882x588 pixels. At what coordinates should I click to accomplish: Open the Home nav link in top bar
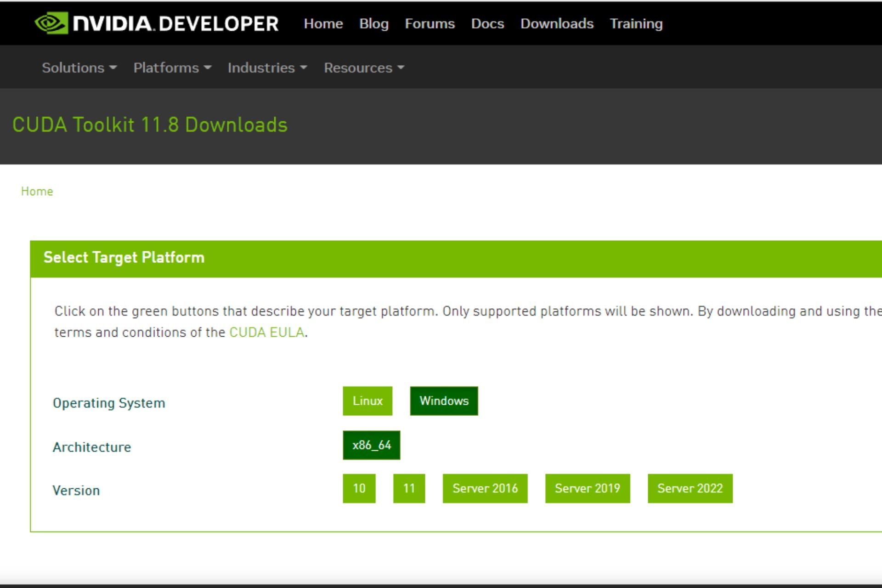pos(323,23)
